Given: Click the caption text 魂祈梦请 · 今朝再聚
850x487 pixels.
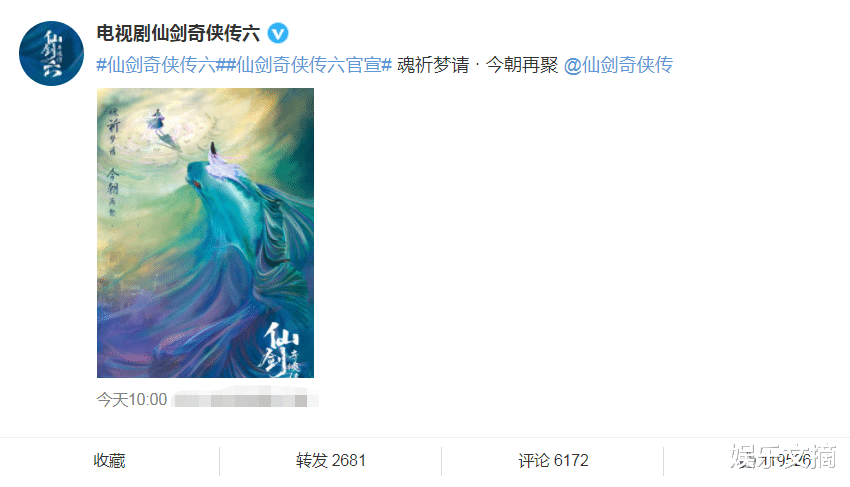Looking at the screenshot, I should (x=478, y=65).
